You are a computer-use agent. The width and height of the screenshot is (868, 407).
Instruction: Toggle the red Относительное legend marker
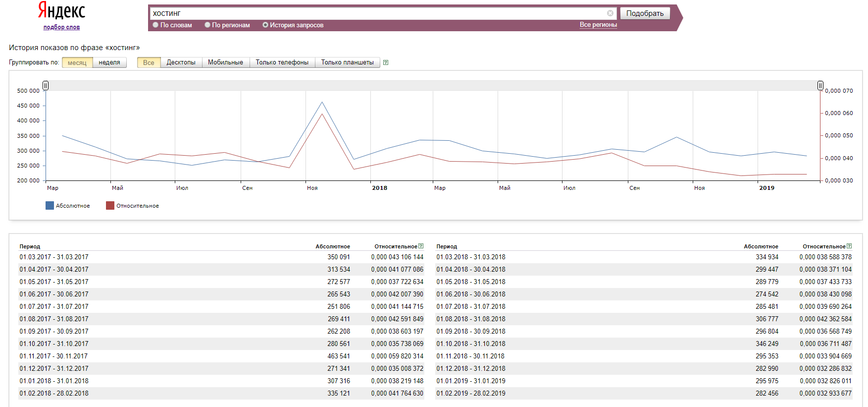click(x=110, y=206)
